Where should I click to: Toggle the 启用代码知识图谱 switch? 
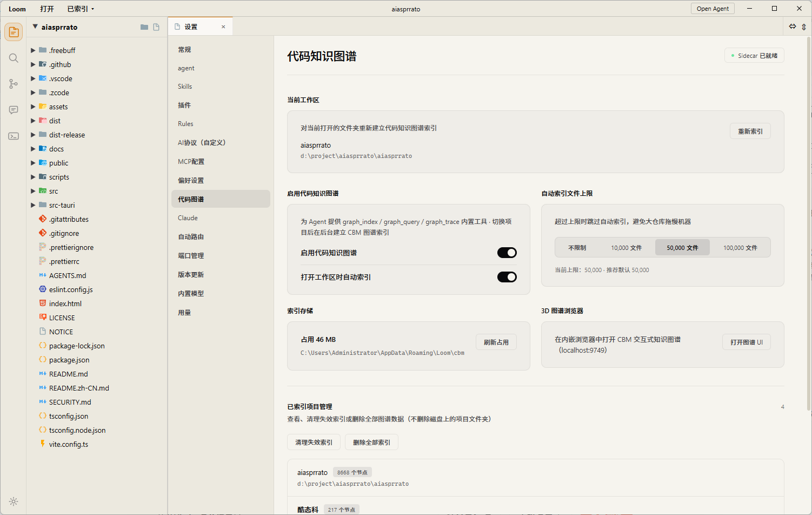507,253
